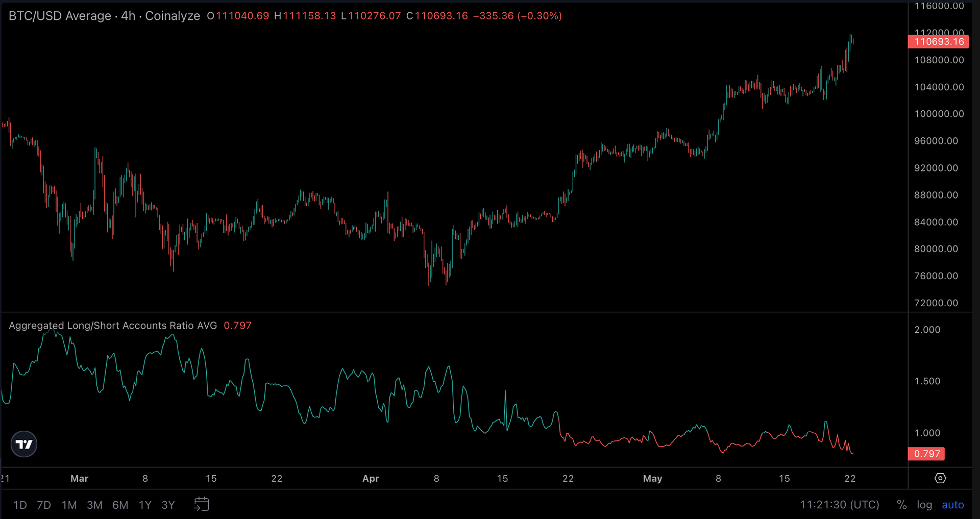This screenshot has width=980, height=519.
Task: Click the red 110693.16 price label
Action: [x=938, y=41]
